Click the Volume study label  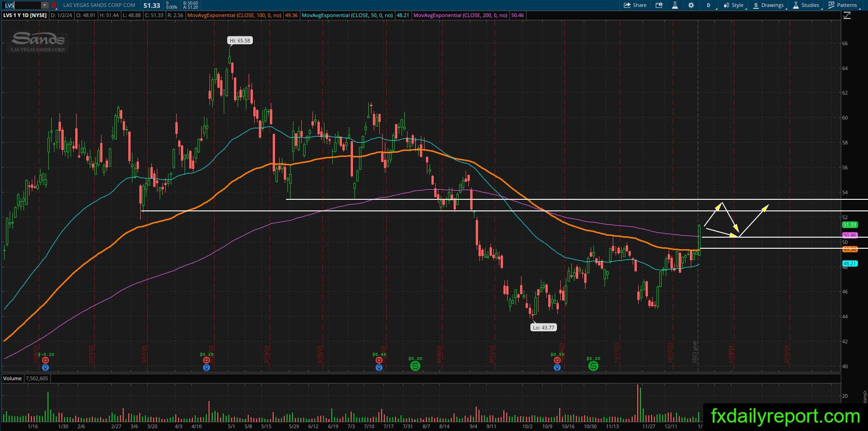pos(12,378)
